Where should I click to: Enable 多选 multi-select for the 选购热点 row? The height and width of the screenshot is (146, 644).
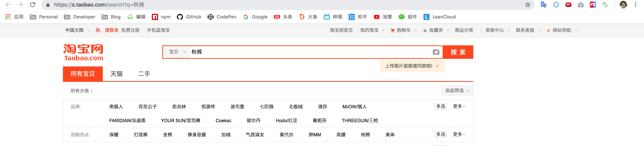(x=441, y=134)
